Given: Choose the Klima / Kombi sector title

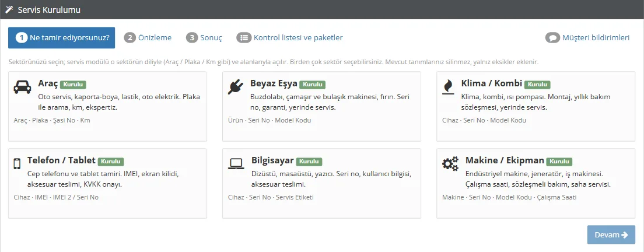Looking at the screenshot, I should pos(492,84).
